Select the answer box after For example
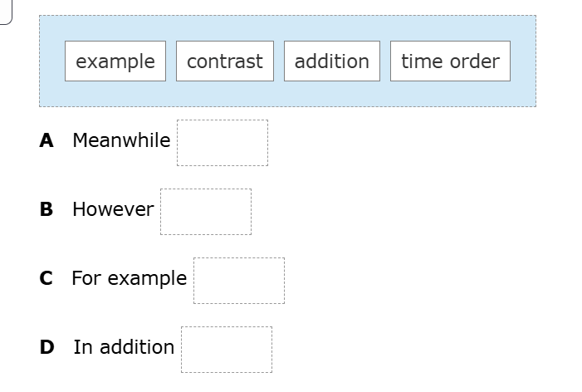This screenshot has height=392, width=582. click(x=239, y=281)
